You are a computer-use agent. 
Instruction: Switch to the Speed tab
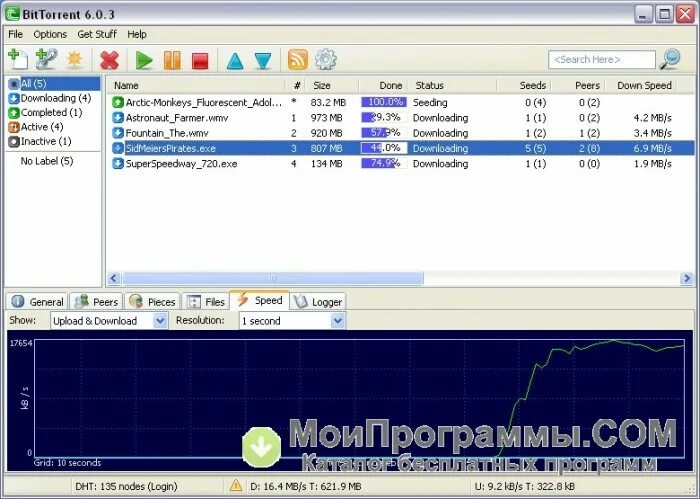(x=259, y=300)
